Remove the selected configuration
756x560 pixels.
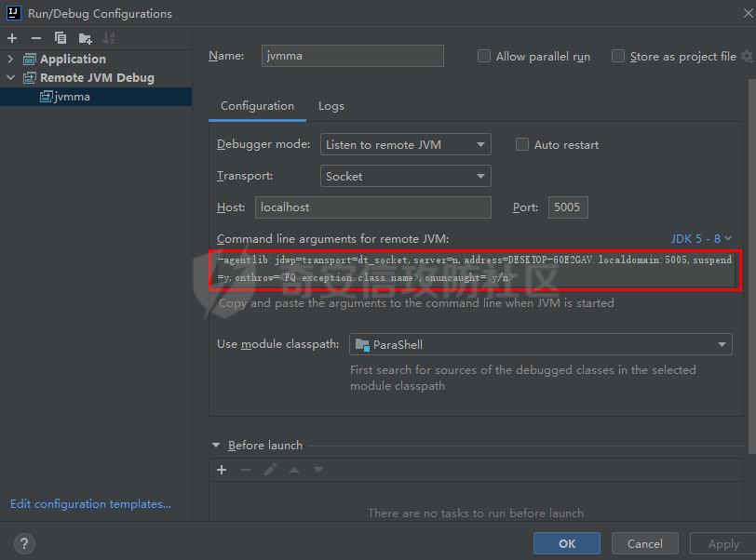36,38
